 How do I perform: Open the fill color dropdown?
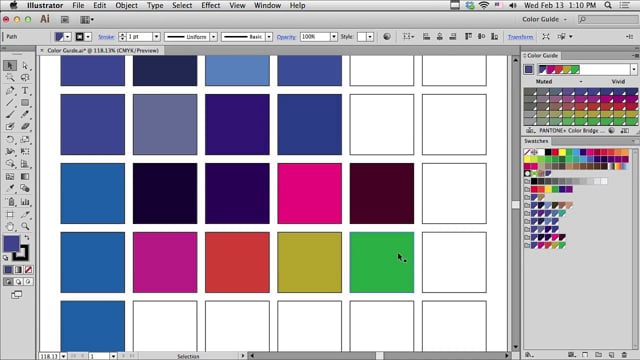pyautogui.click(x=68, y=37)
